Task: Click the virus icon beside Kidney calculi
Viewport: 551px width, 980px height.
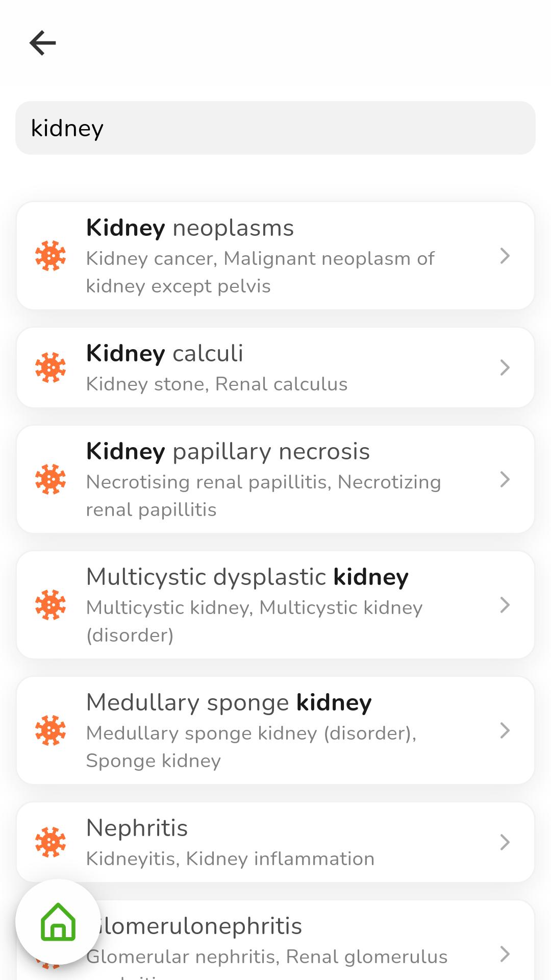Action: (51, 367)
